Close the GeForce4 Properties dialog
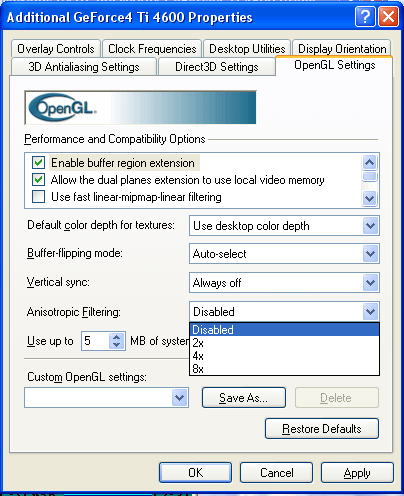The image size is (404, 496). click(388, 17)
